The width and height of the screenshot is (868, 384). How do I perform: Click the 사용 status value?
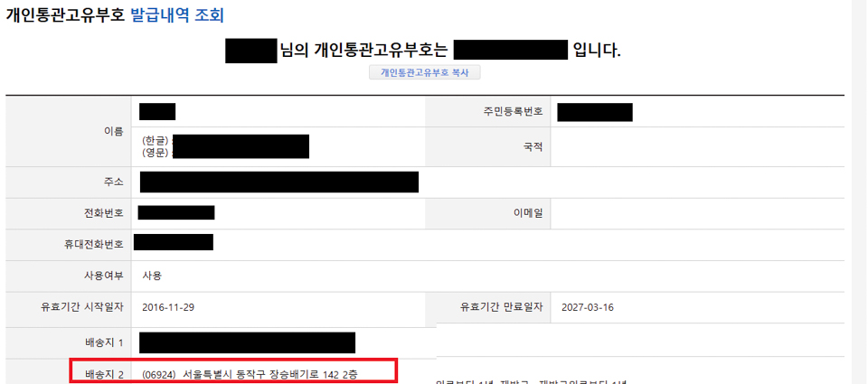(152, 275)
